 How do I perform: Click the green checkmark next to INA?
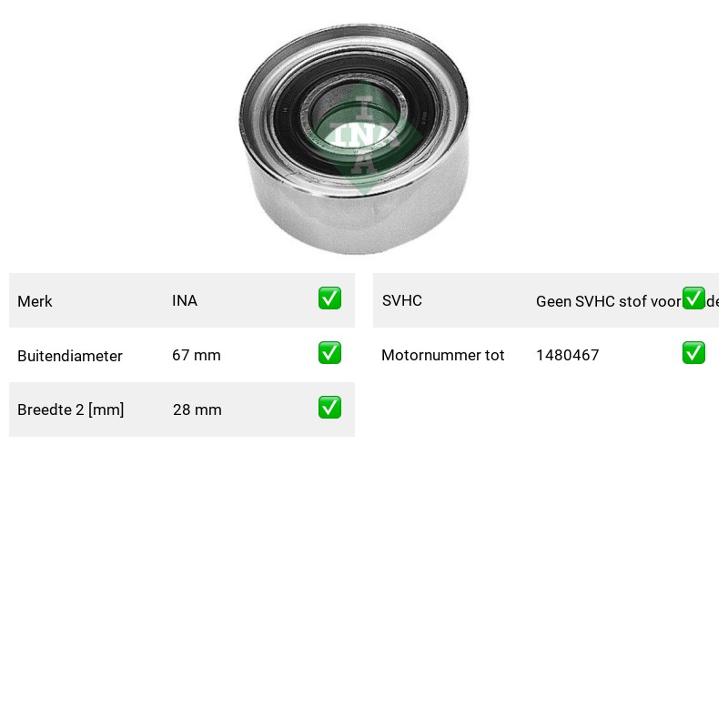[x=329, y=298]
